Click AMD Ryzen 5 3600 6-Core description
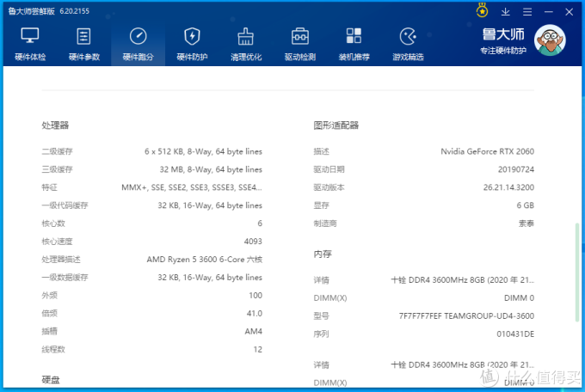This screenshot has height=392, width=585. tap(205, 260)
